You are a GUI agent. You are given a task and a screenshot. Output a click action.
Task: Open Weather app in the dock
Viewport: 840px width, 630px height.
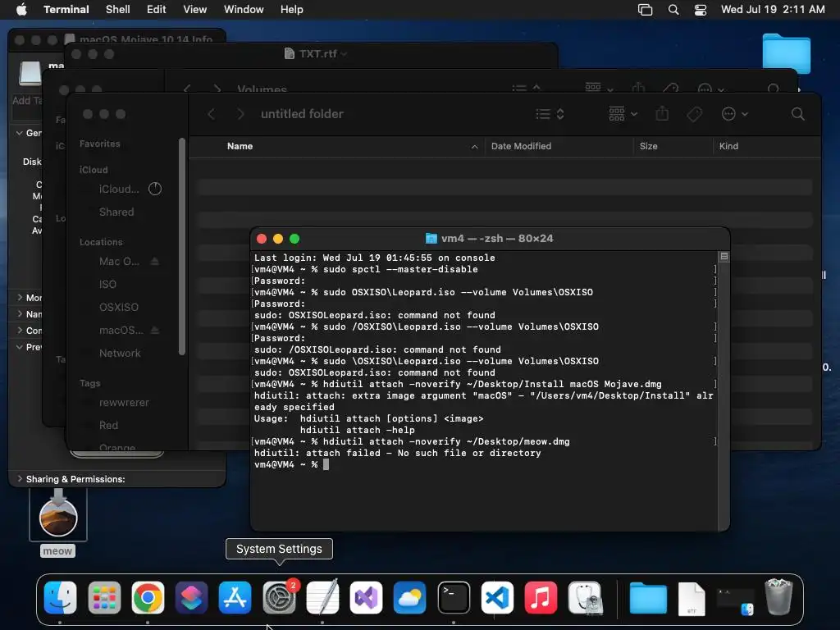point(410,597)
